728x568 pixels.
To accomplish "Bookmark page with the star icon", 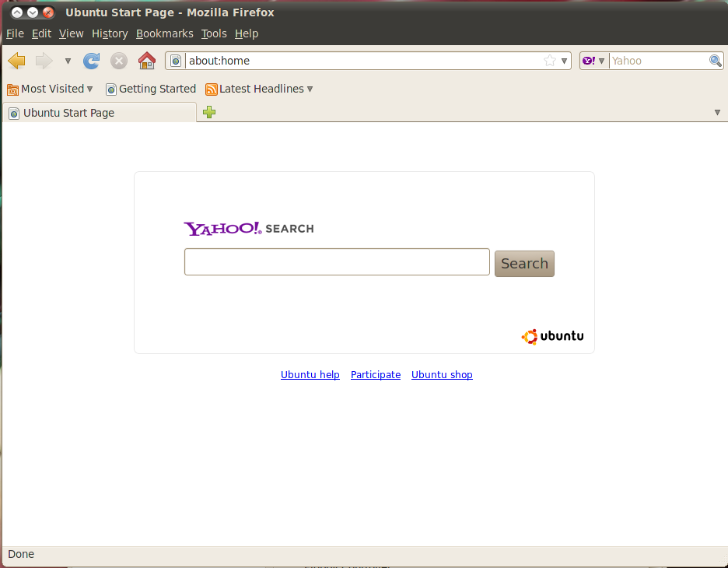I will (x=550, y=61).
